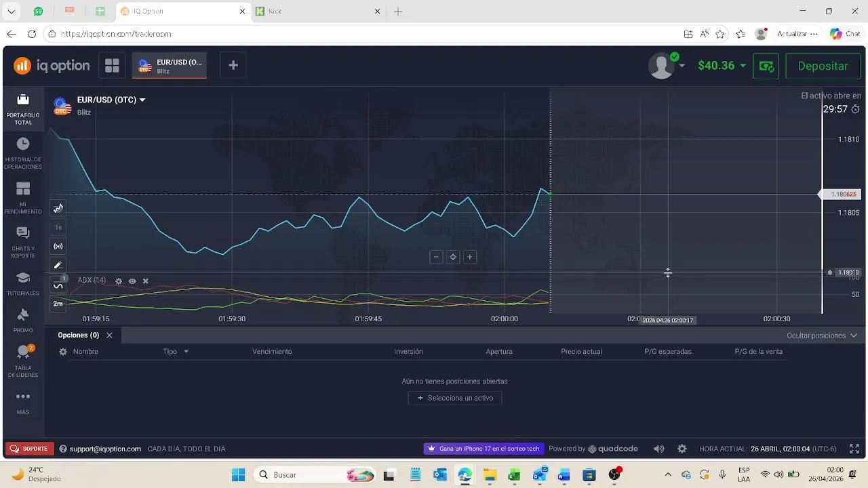Change chart type with chart-type icon
Viewport: 868px width, 488px height.
coord(58,209)
